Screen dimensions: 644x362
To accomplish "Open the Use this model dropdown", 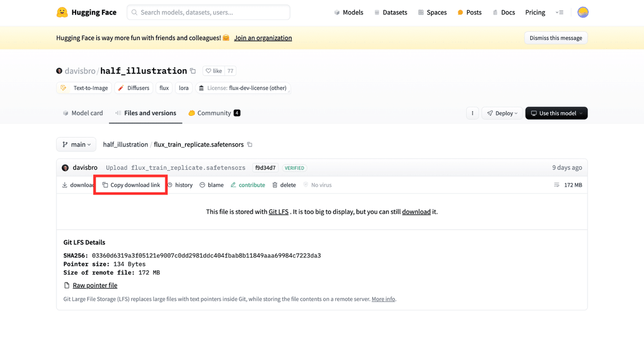I will [556, 113].
